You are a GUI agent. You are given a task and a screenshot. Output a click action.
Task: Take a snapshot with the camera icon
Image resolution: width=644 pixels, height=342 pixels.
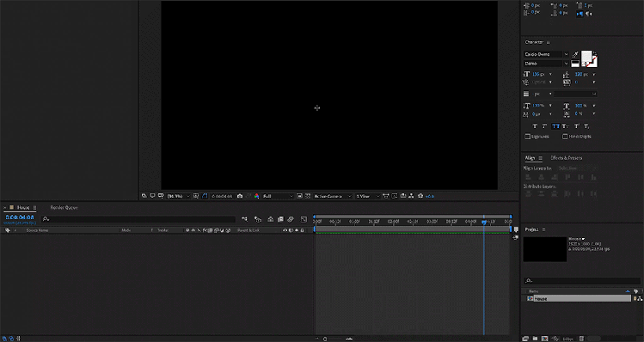[x=240, y=196]
